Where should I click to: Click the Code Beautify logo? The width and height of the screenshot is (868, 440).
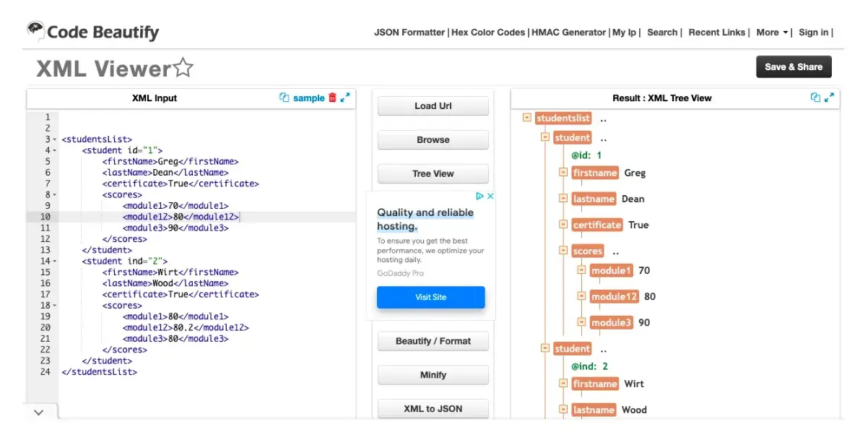[92, 32]
